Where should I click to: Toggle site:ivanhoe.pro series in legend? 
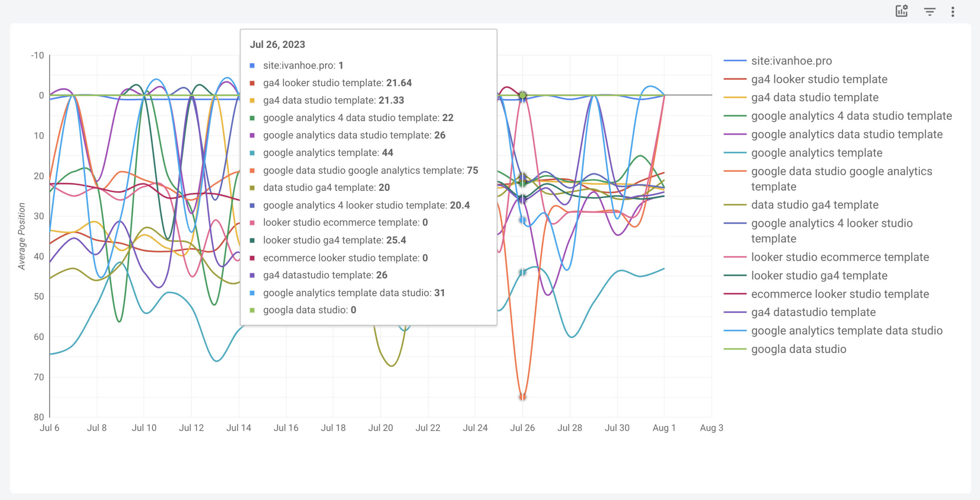[x=791, y=61]
